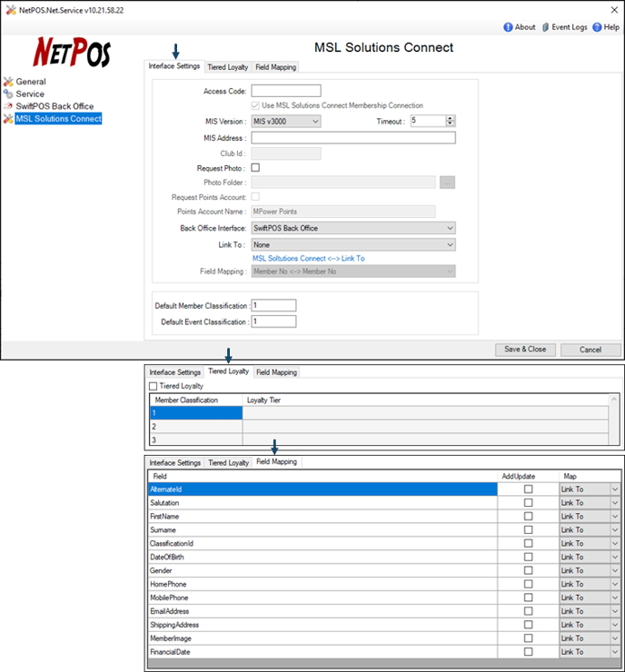Switch to Tiered Loyalty tab in bottom Field Mapping panel
Viewport: 625px width, 672px height.
point(229,463)
